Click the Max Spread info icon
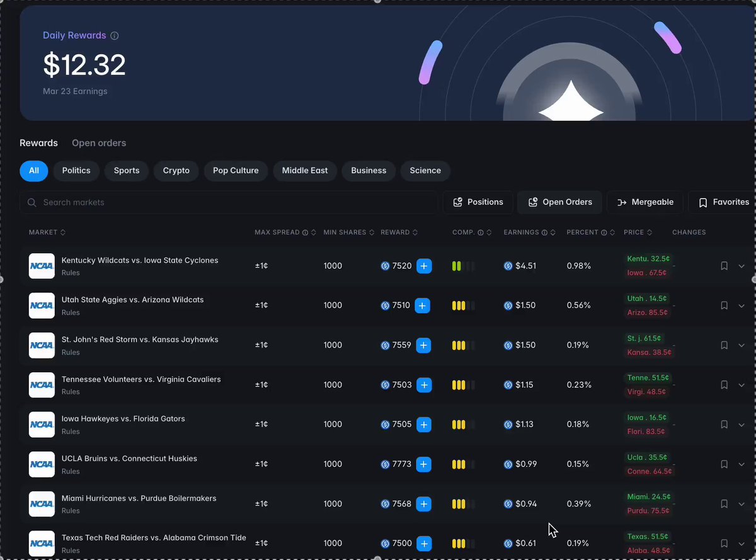Image resolution: width=756 pixels, height=560 pixels. 305,232
